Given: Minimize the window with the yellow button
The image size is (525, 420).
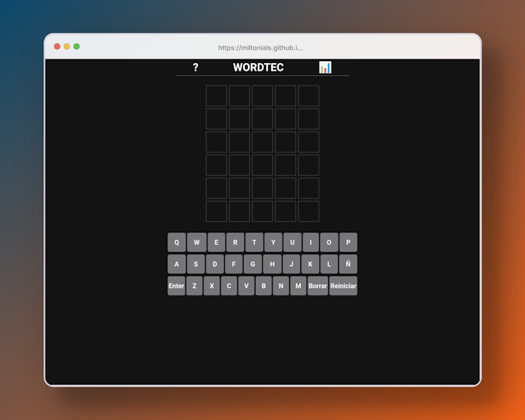Looking at the screenshot, I should [x=67, y=47].
